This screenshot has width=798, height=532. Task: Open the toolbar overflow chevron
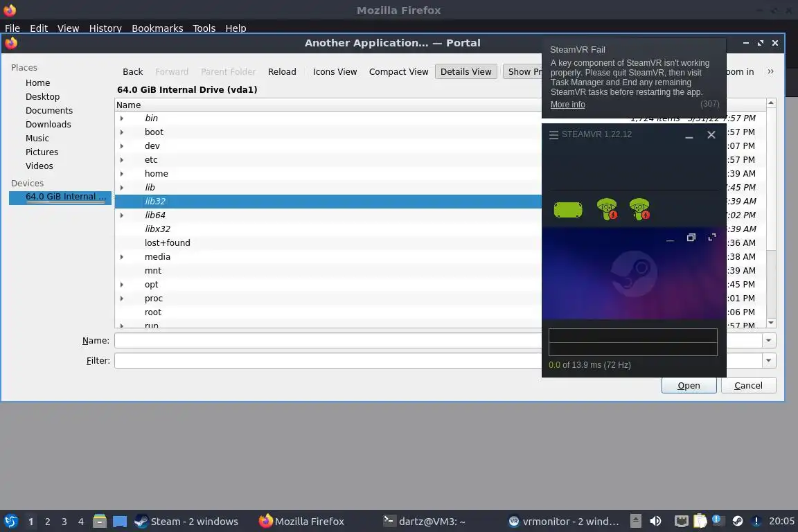tap(770, 72)
